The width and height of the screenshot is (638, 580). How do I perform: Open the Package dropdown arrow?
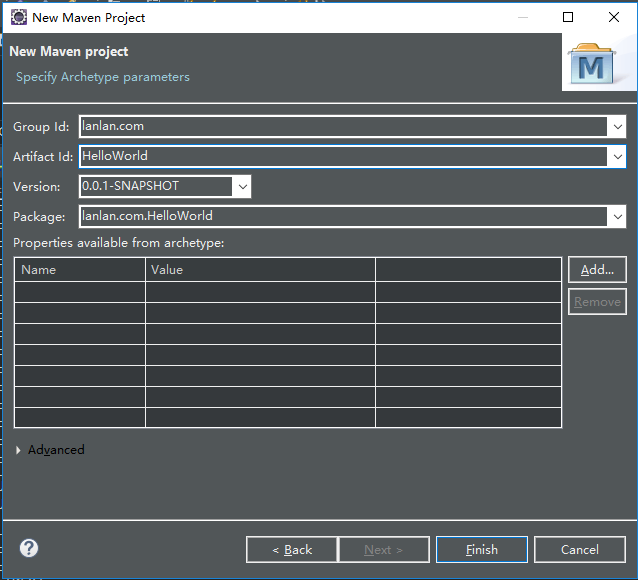point(618,217)
